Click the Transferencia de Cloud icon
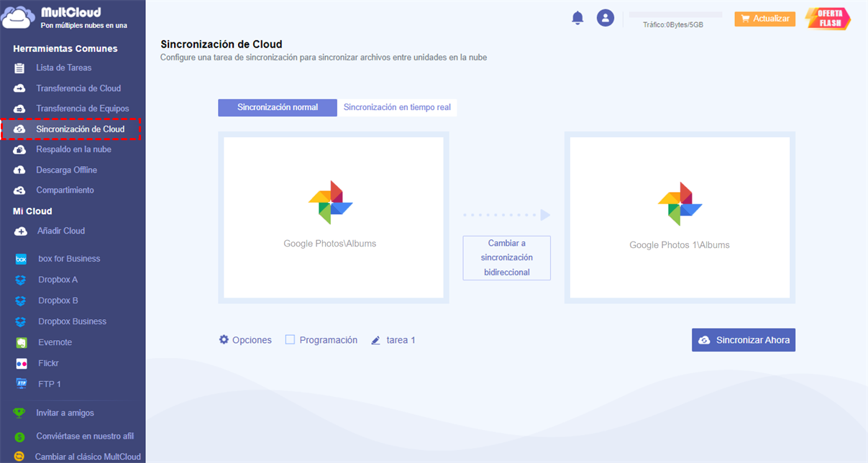This screenshot has height=463, width=868. click(x=20, y=88)
